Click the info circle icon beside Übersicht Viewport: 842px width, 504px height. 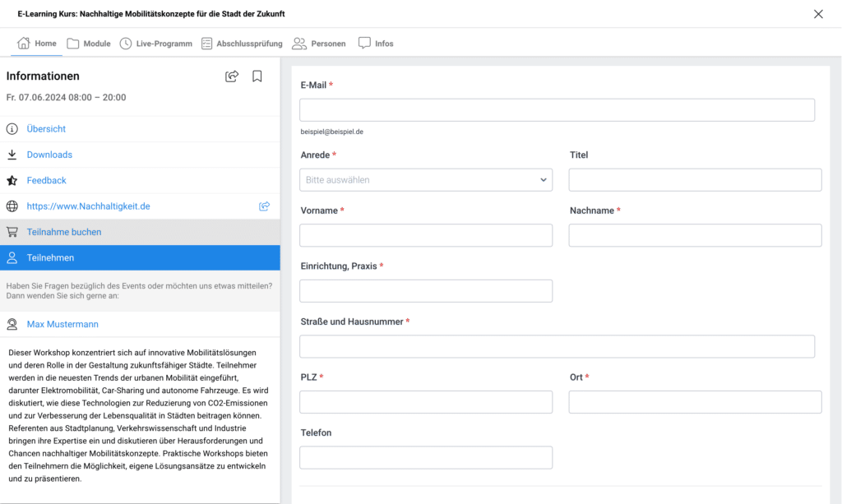pyautogui.click(x=12, y=129)
